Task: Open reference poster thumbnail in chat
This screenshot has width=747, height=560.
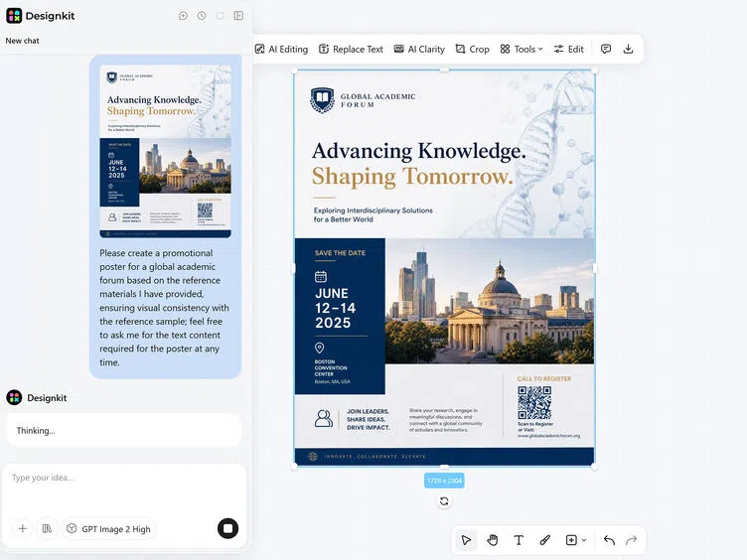Action: click(x=165, y=152)
